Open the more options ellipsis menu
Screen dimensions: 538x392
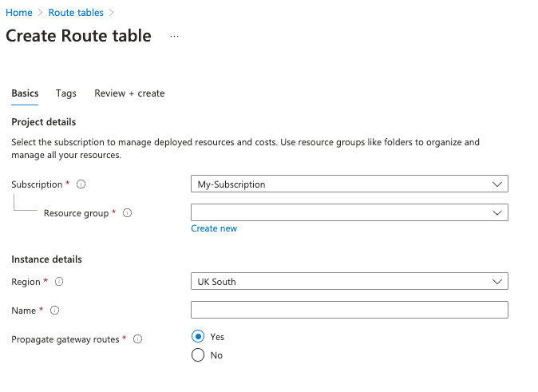point(174,37)
